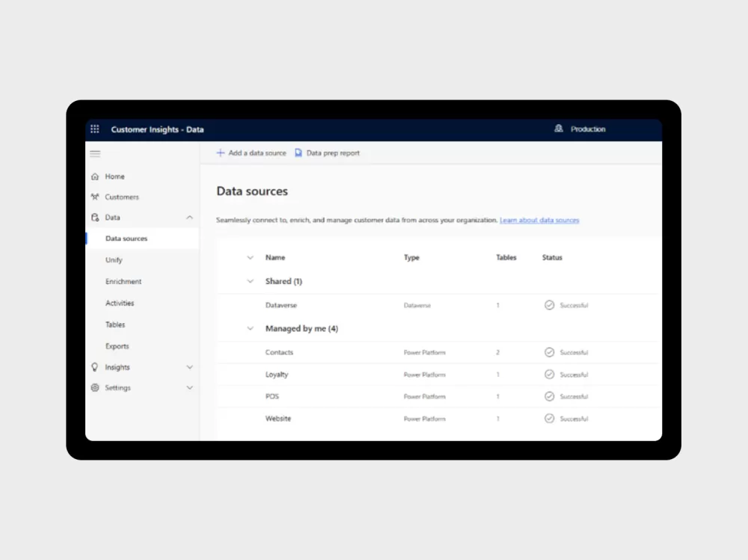Click the plus icon for adding data source
Image resolution: width=748 pixels, height=560 pixels.
click(x=221, y=153)
